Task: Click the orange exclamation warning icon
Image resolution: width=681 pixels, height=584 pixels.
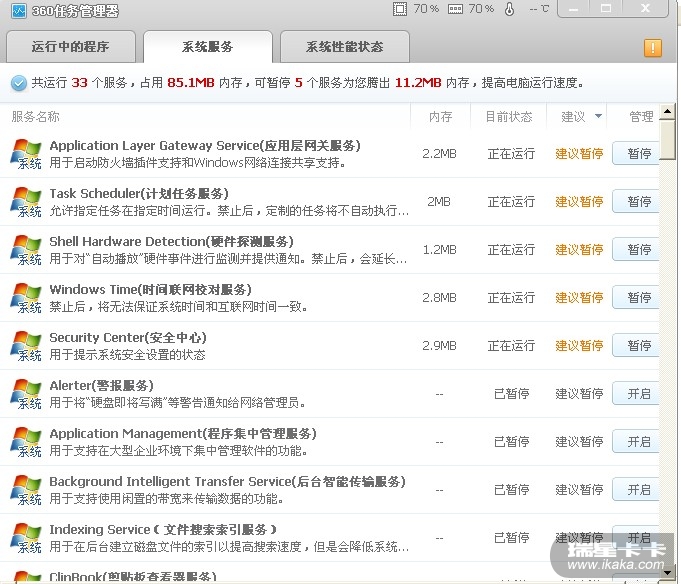Action: 652,48
